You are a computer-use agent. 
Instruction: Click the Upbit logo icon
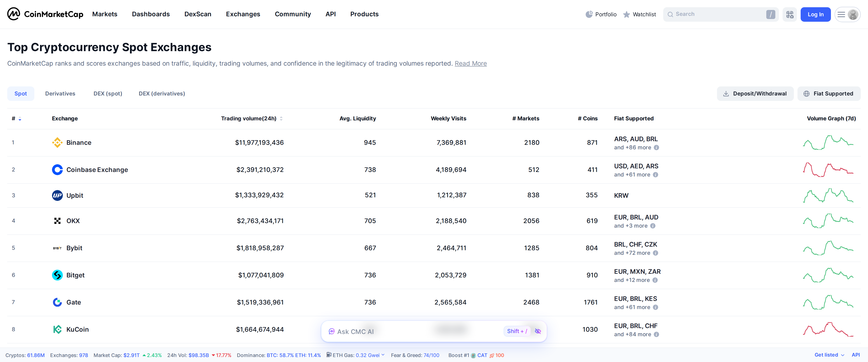pyautogui.click(x=57, y=195)
